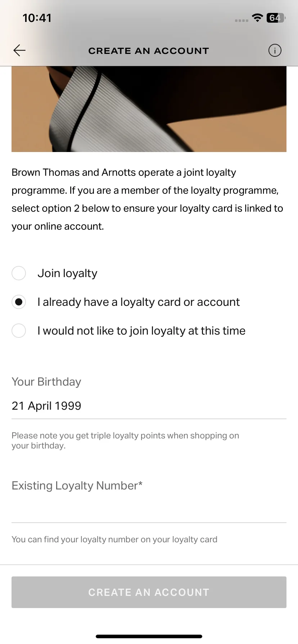
Task: Tap the loyalty number helper text
Action: pyautogui.click(x=114, y=539)
